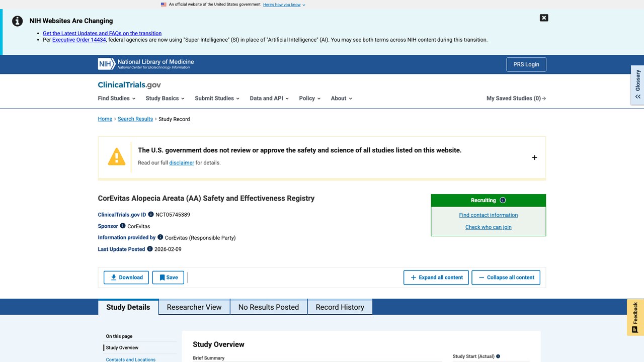Switch to the Researcher View tab
This screenshot has width=644, height=362.
[x=194, y=307]
